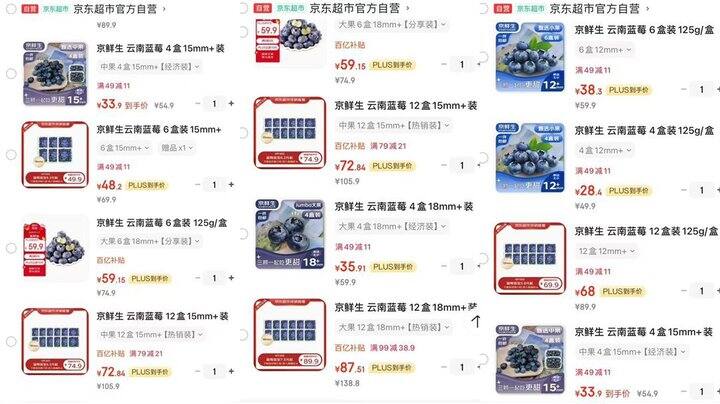Decrease quantity of 6盒装15mm+ item with minus icon
This screenshot has width=720, height=404.
[197, 185]
